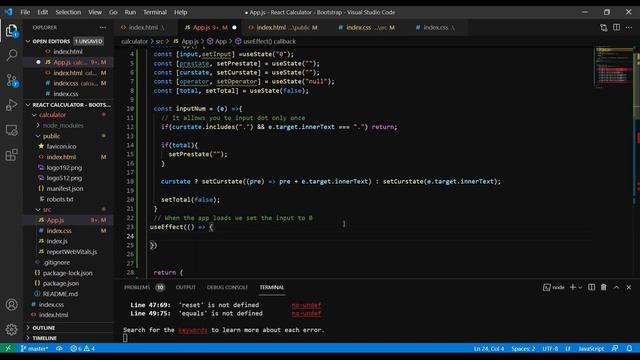Viewport: 640px width, 360px height.
Task: Click App breadcrumb in editor path
Action: pos(221,41)
